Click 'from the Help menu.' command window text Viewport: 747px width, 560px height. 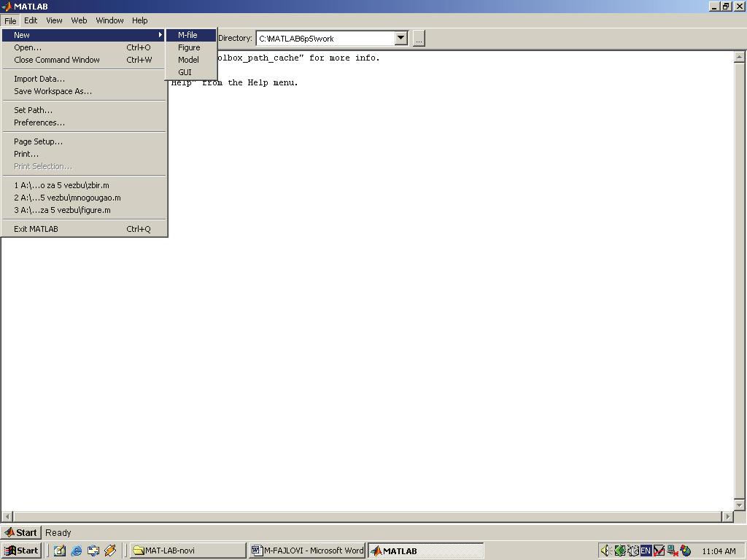pyautogui.click(x=249, y=82)
